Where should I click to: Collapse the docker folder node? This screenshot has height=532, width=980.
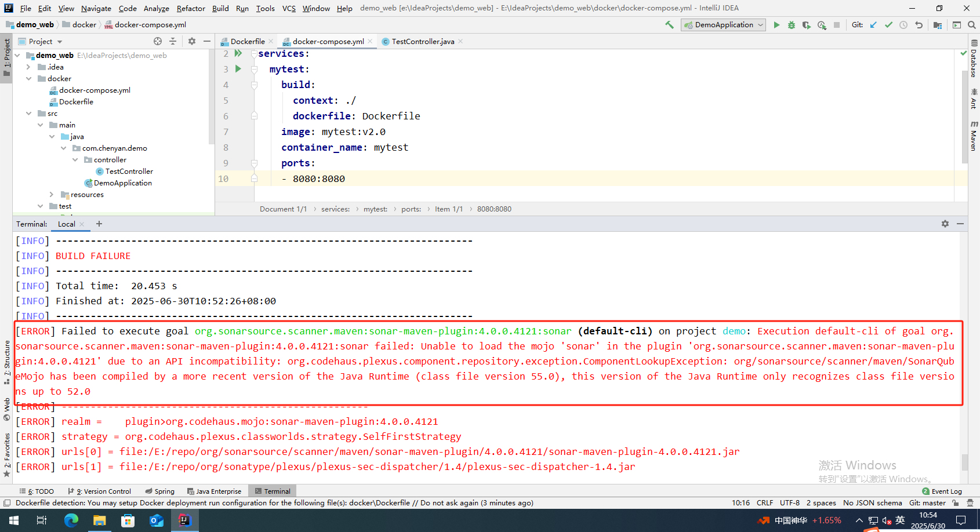coord(28,79)
